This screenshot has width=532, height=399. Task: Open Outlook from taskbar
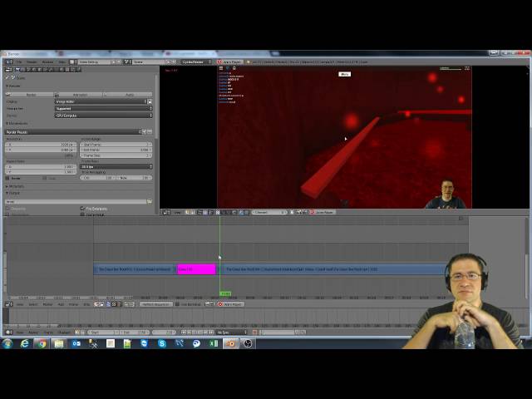(76, 343)
